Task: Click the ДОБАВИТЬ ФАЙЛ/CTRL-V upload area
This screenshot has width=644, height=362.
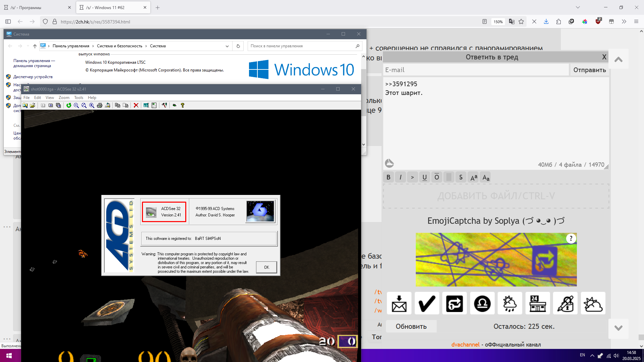Action: pyautogui.click(x=496, y=196)
